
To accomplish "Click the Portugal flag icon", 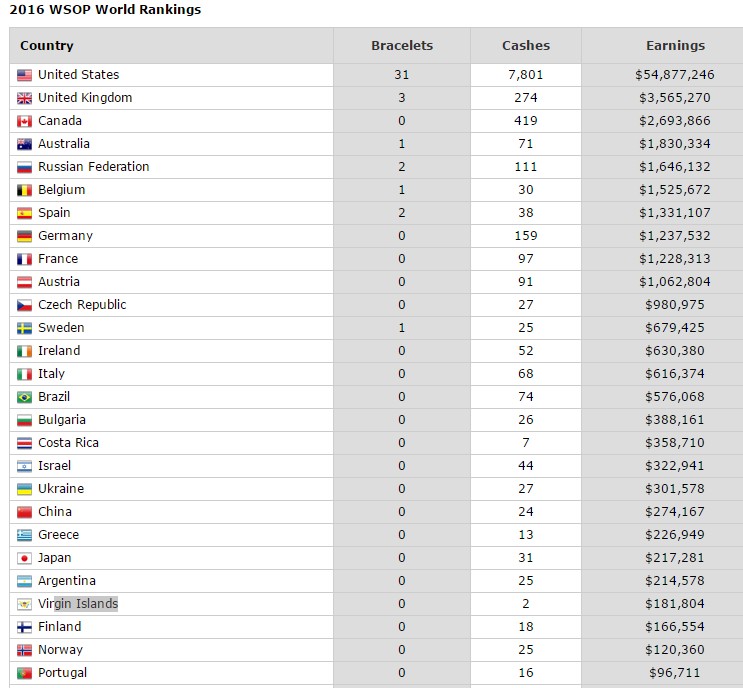I will tap(24, 673).
